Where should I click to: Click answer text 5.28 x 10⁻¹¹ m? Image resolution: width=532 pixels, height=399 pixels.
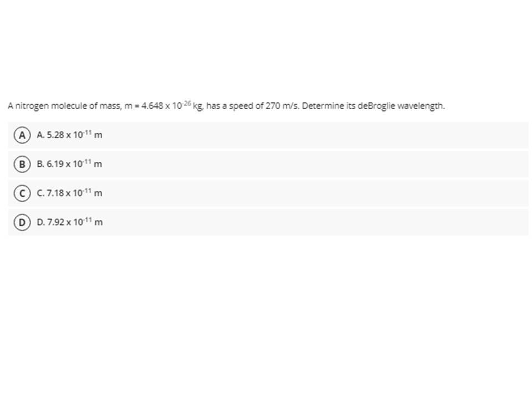click(74, 135)
